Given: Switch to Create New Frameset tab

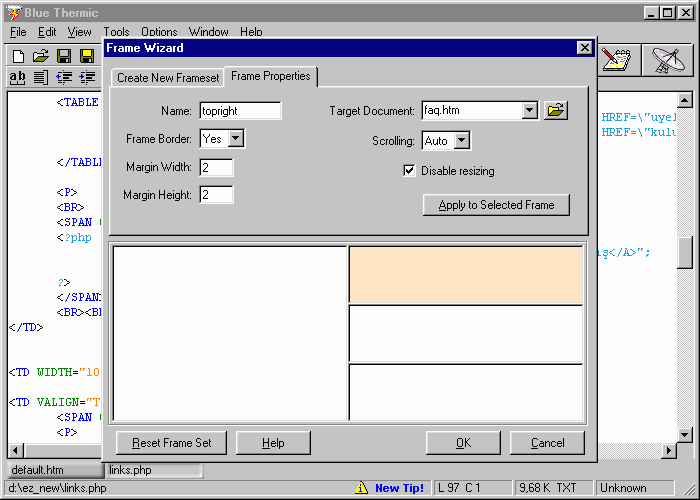Looking at the screenshot, I should point(168,78).
